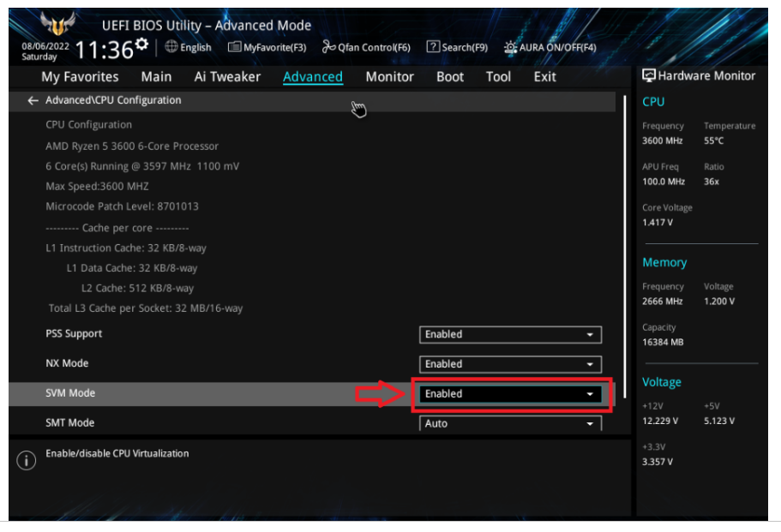Click the AURA light icon
Screen dimensions: 781x532
click(x=510, y=47)
